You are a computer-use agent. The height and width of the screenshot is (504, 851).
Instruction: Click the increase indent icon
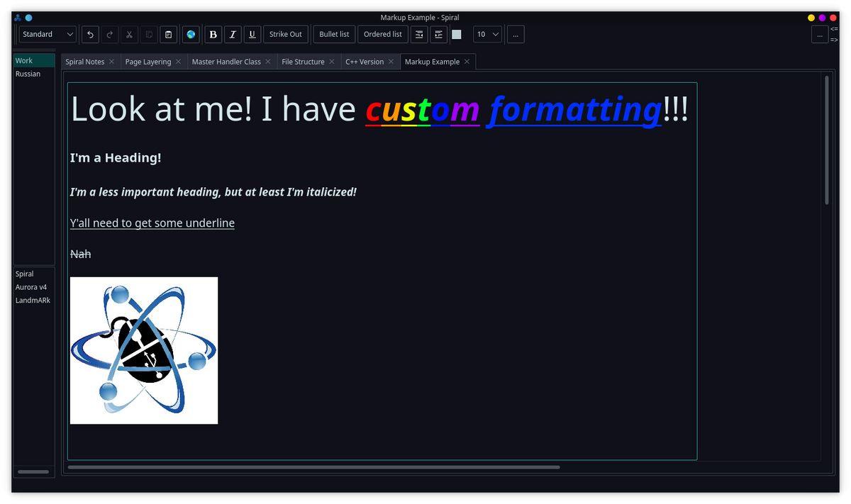click(x=438, y=34)
